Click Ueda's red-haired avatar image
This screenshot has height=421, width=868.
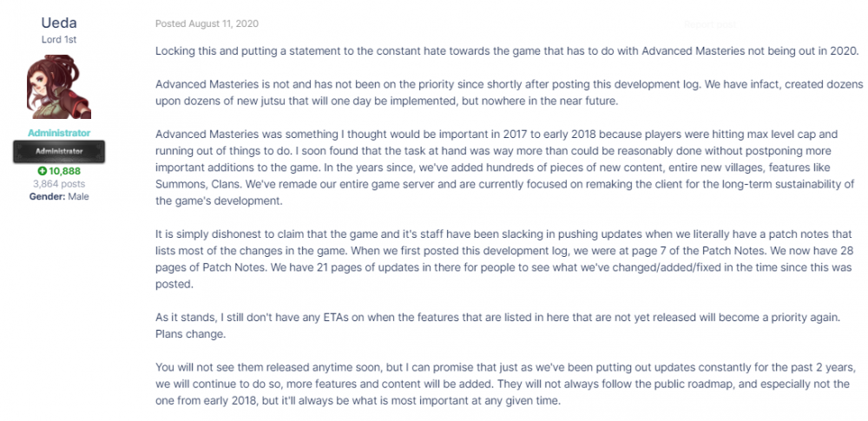point(58,89)
